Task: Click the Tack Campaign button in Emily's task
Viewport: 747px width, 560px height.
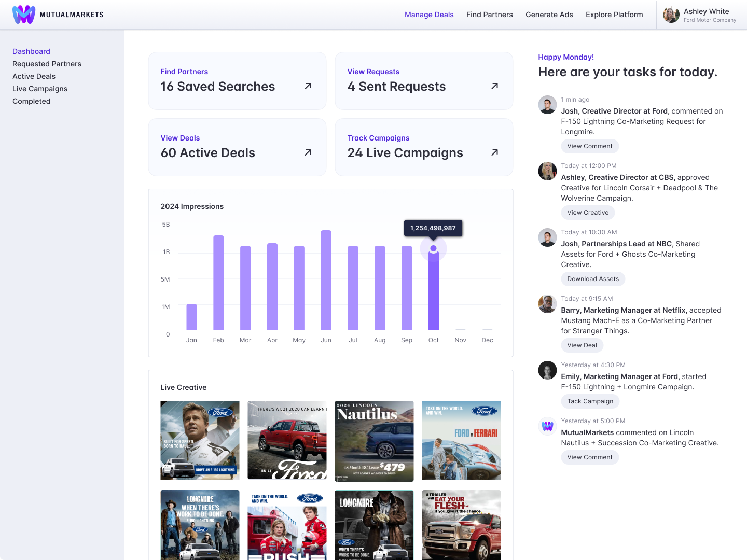Action: point(590,401)
